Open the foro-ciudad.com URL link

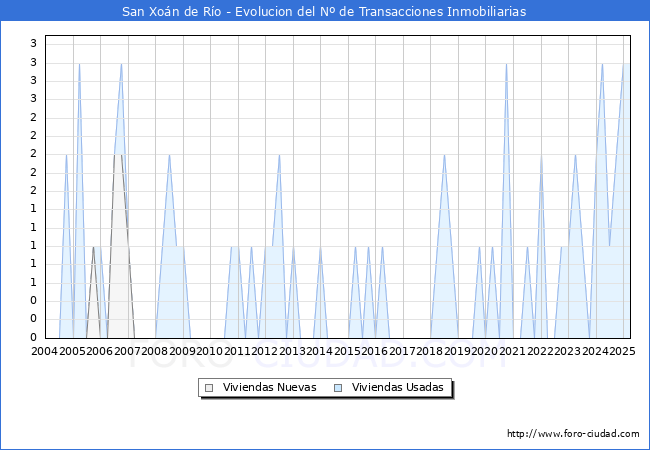[573, 433]
